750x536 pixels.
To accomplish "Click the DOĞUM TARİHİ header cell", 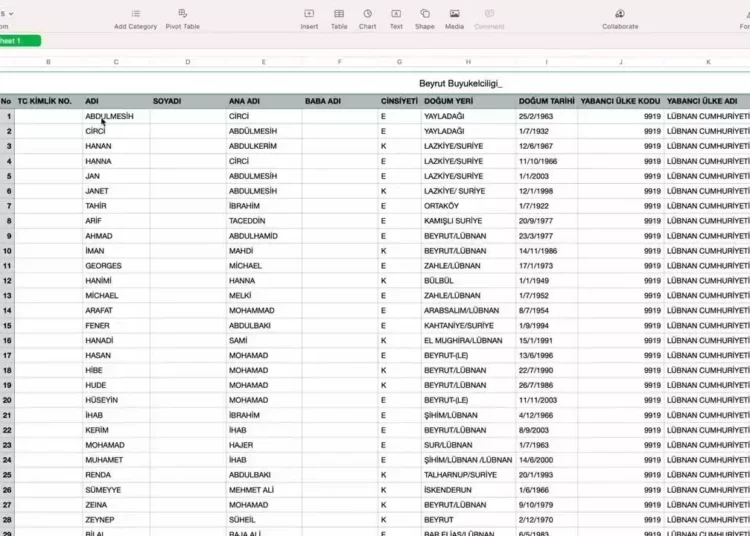I will [x=546, y=101].
